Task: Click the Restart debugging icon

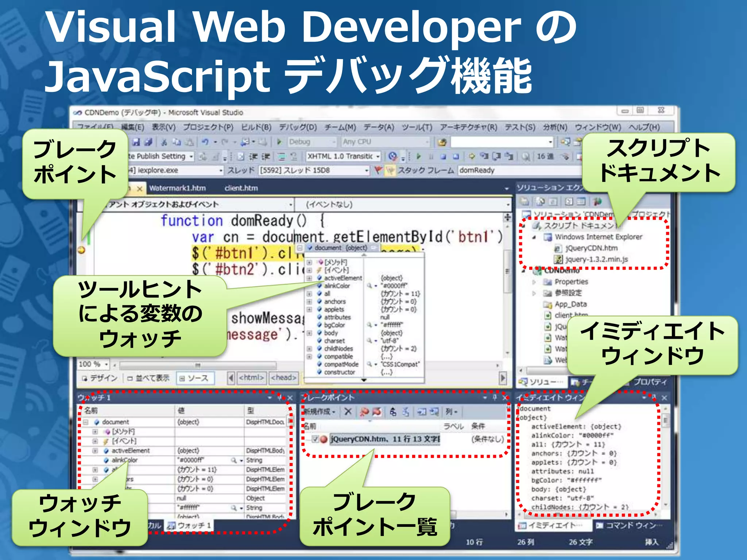Action: [x=456, y=156]
